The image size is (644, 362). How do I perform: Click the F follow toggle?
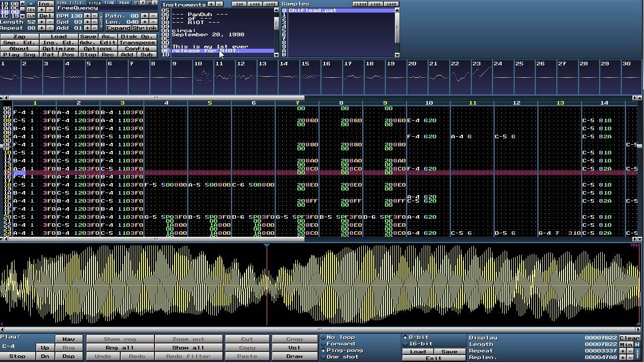tap(137, 3)
